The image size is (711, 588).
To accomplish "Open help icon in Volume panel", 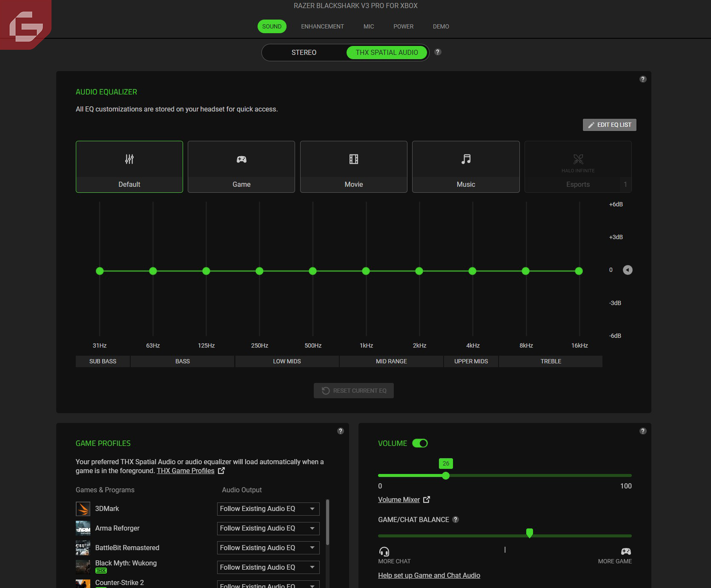I will pyautogui.click(x=643, y=431).
